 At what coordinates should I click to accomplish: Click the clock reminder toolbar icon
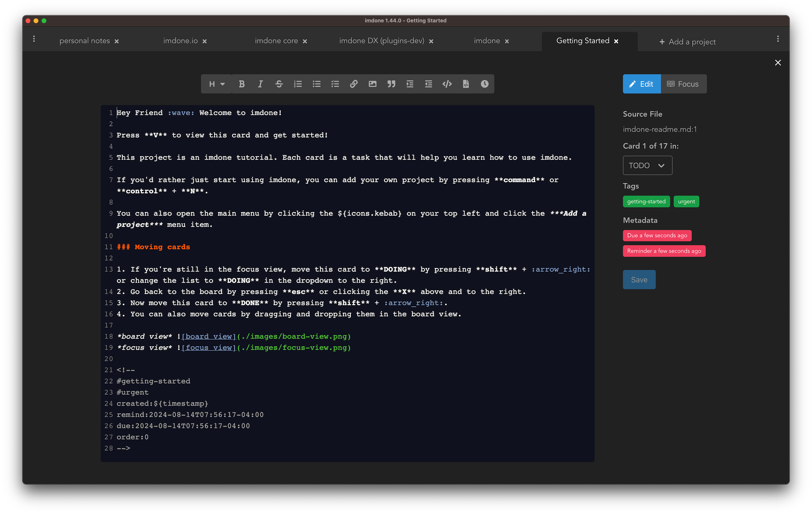485,84
